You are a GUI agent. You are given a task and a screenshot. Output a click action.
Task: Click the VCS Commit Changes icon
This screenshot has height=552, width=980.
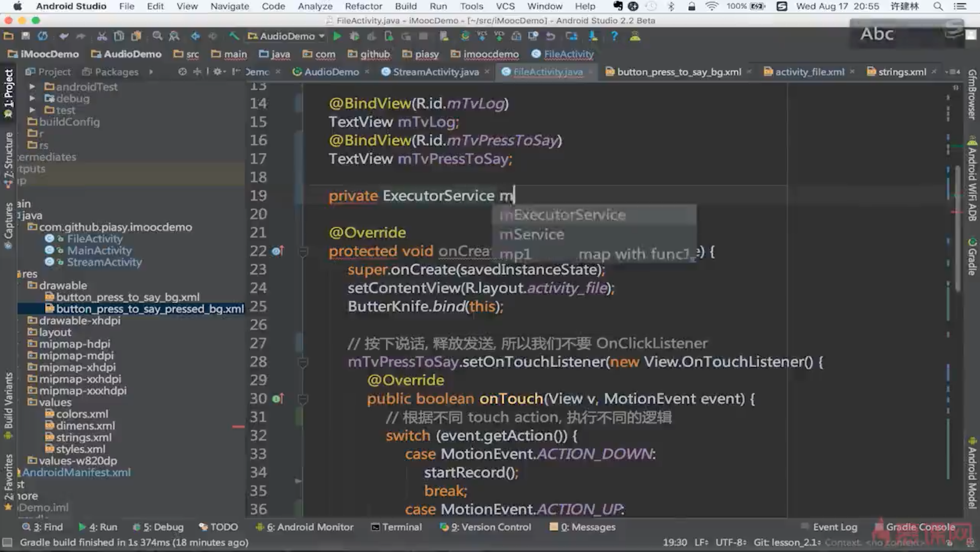(x=499, y=36)
